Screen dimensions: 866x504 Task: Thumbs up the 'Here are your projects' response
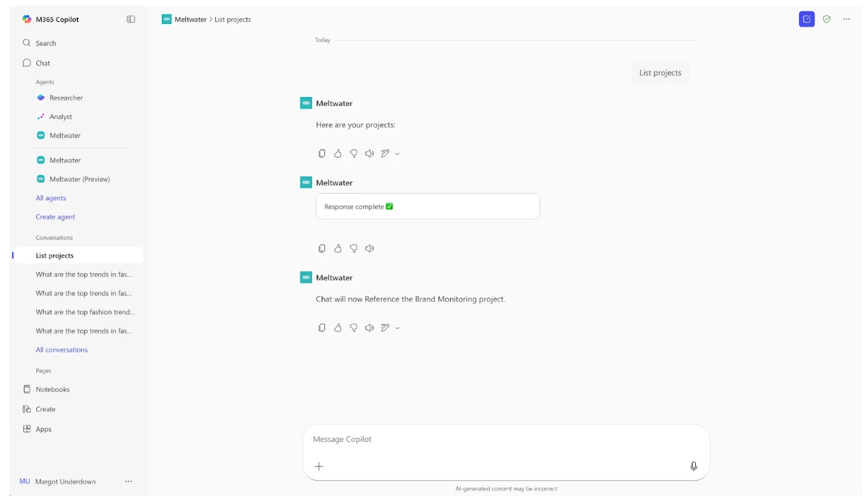pyautogui.click(x=337, y=154)
